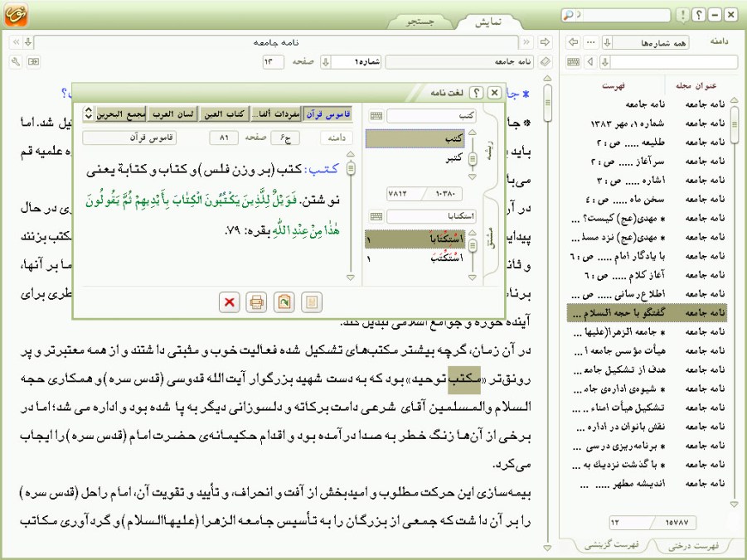Click the magnifier icon in top search box
Screen dimensions: 747x560
click(569, 15)
